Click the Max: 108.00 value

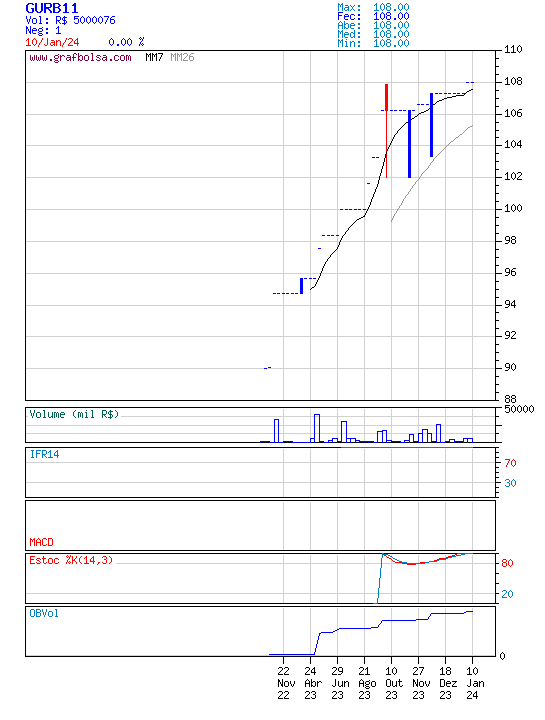coord(373,7)
